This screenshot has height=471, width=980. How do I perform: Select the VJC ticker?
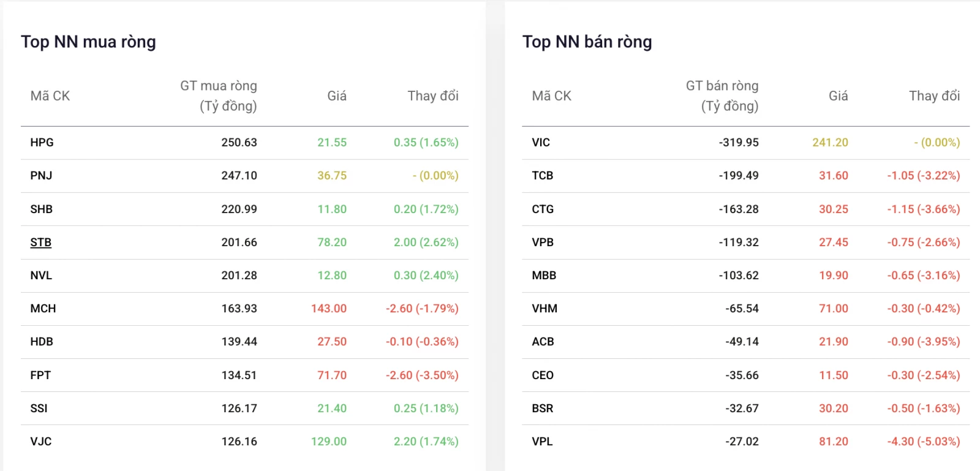point(41,442)
